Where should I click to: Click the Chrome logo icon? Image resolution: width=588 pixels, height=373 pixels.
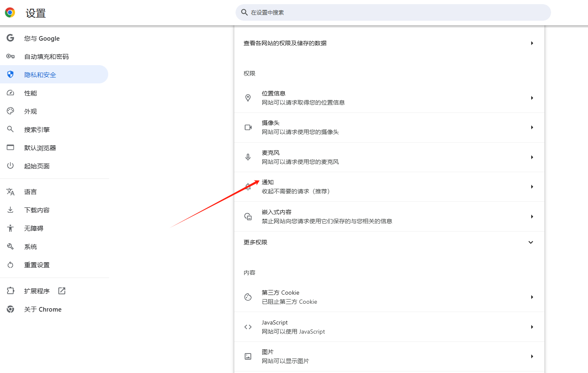[10, 12]
